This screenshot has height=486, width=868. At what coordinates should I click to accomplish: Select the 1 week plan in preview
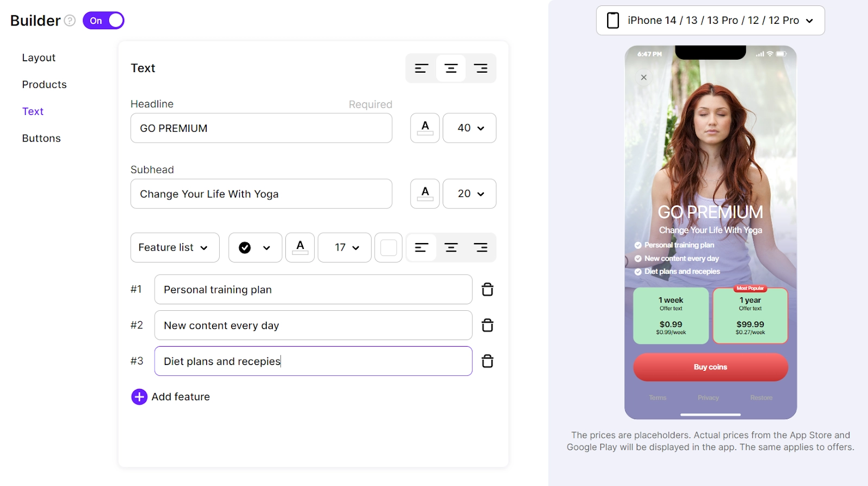pos(671,316)
